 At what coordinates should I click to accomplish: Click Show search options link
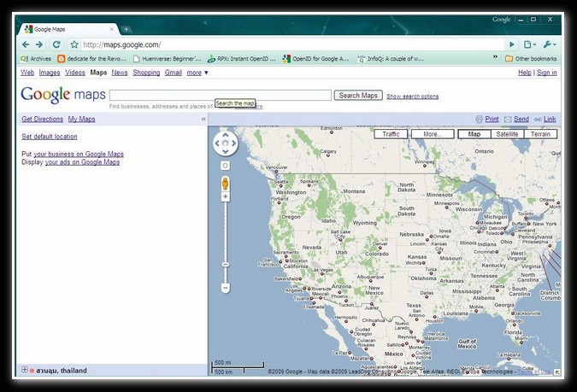coord(413,96)
